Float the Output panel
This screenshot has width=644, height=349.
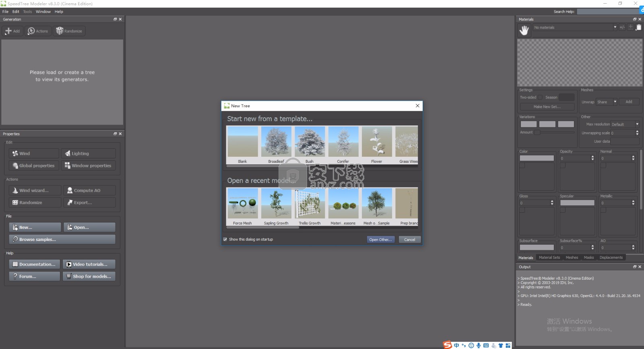tap(635, 267)
